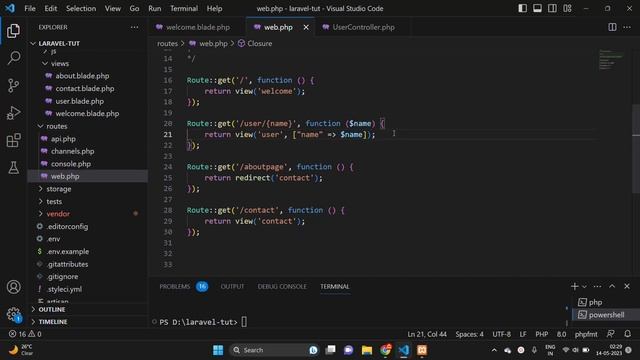Switch to UserController.php tab

click(x=363, y=27)
